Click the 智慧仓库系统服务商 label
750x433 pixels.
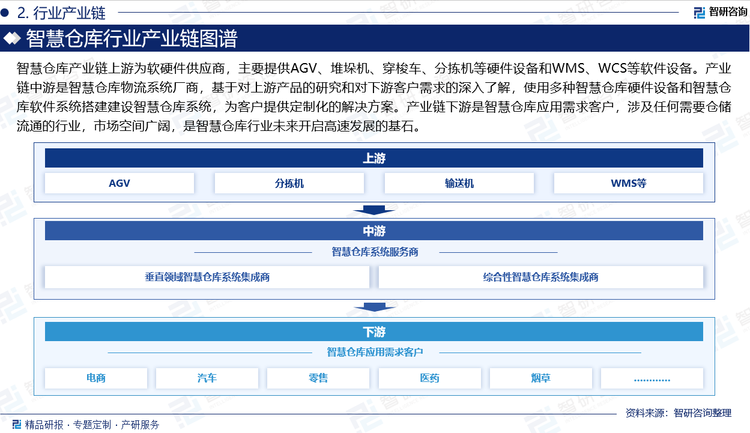[375, 252]
